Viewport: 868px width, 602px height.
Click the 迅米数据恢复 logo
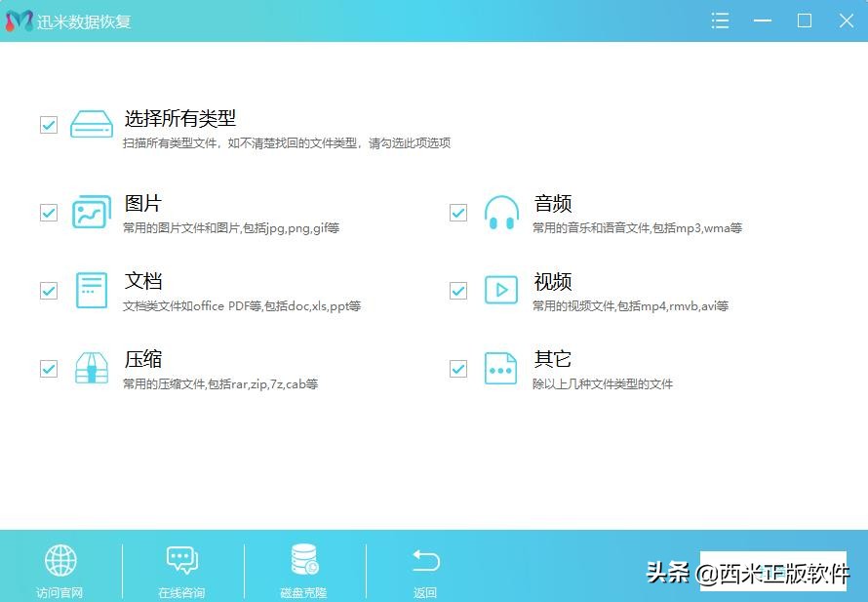(x=68, y=20)
